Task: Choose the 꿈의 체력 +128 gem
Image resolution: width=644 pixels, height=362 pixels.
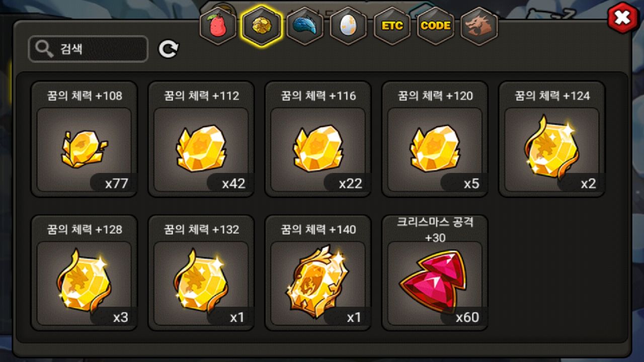Action: 84,273
